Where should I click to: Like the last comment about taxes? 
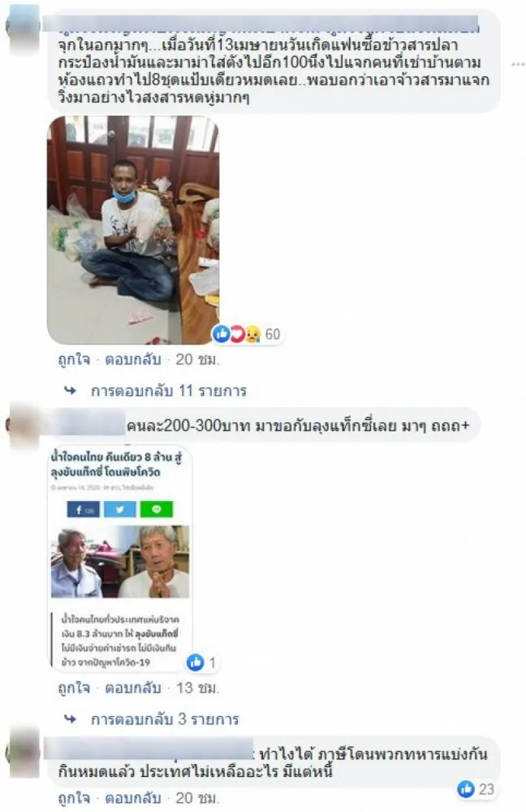[74, 798]
